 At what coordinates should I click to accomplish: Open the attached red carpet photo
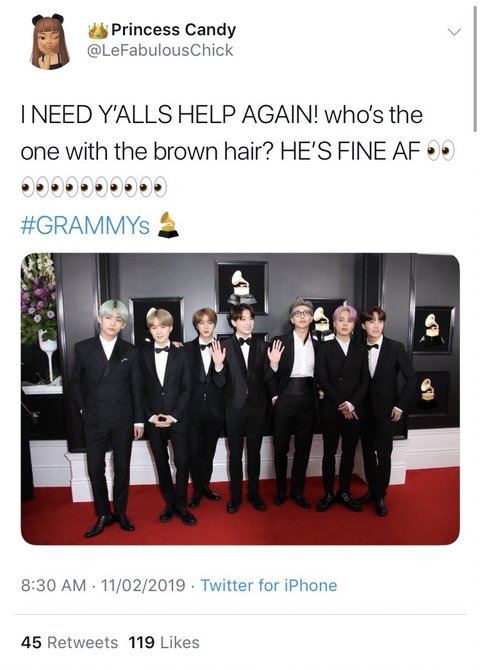[x=240, y=399]
